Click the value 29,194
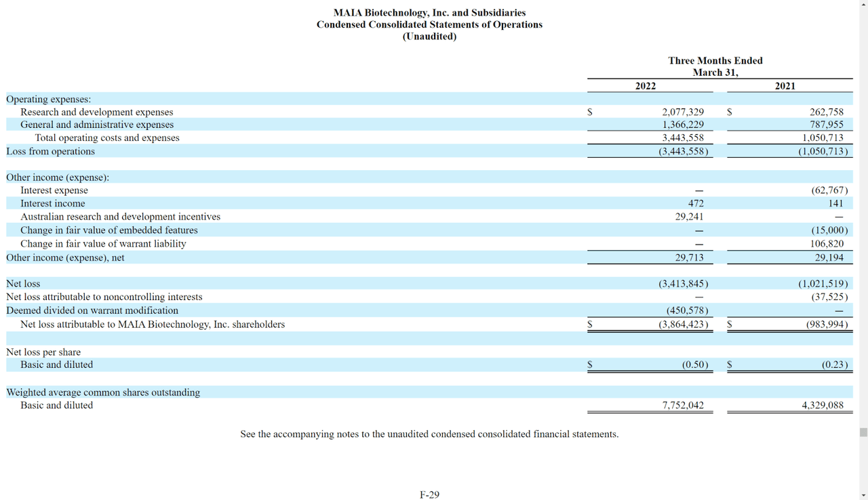 click(829, 258)
